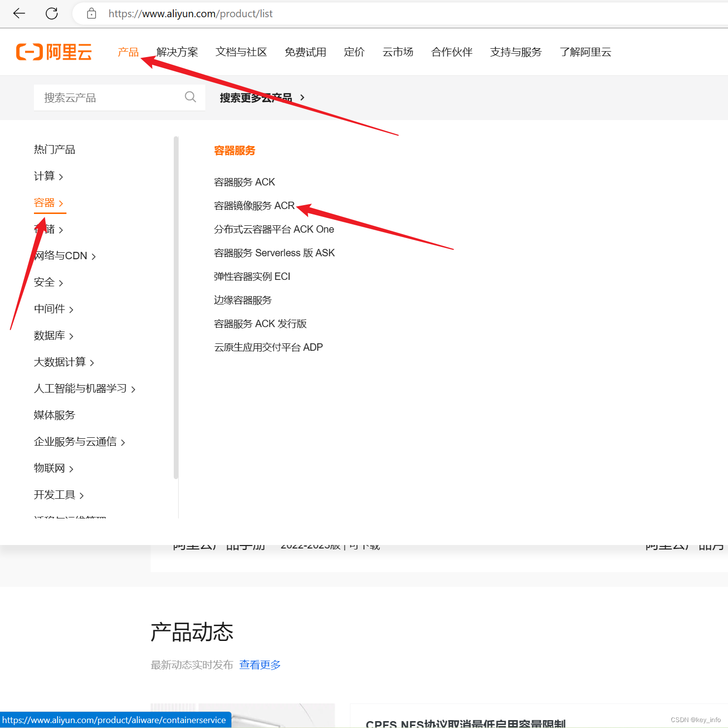Viewport: 728px width, 728px height.
Task: Click the site lock icon in address bar
Action: [92, 13]
